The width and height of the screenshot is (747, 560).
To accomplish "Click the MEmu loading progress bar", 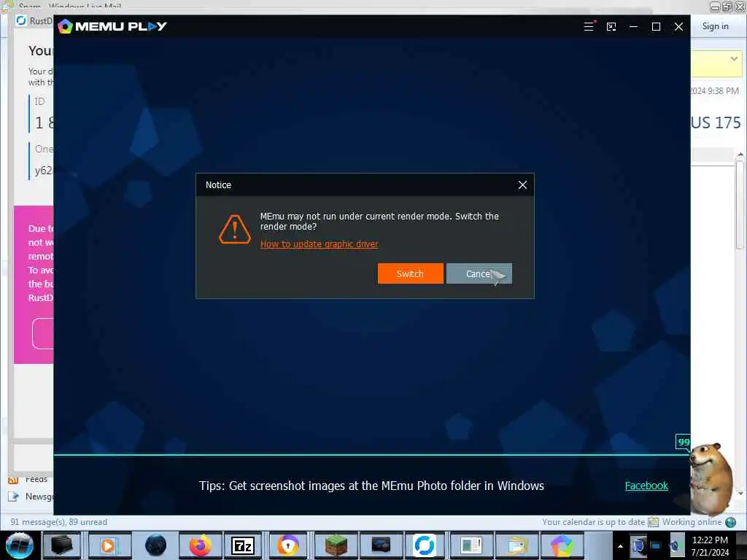I will tap(371, 455).
